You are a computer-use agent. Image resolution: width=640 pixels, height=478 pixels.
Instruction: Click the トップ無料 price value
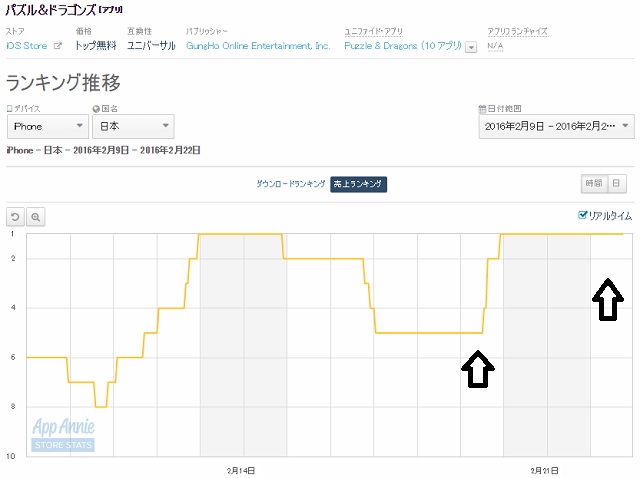[x=96, y=46]
